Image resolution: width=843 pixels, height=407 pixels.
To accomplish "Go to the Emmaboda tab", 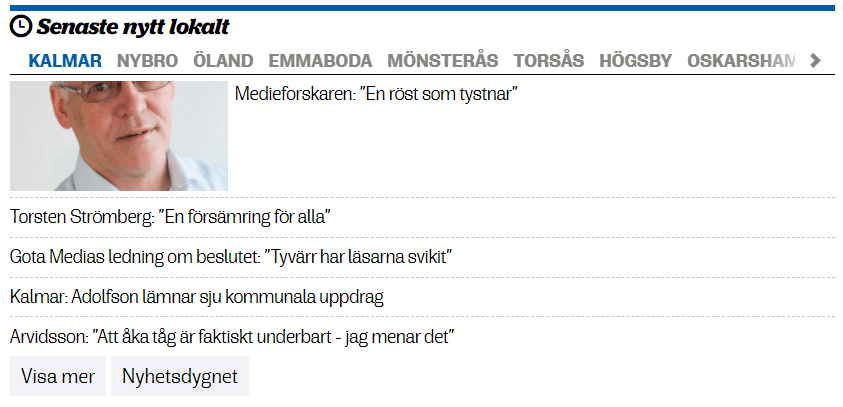I will (x=320, y=60).
